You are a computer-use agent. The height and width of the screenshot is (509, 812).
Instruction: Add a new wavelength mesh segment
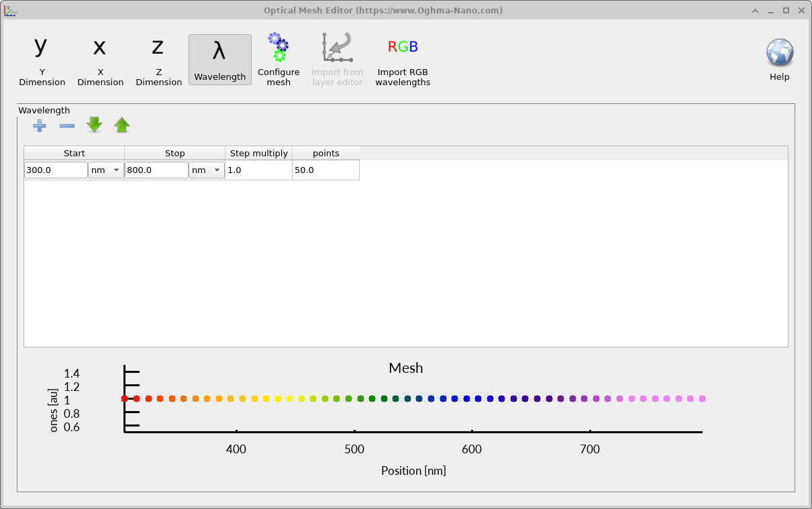(x=39, y=125)
